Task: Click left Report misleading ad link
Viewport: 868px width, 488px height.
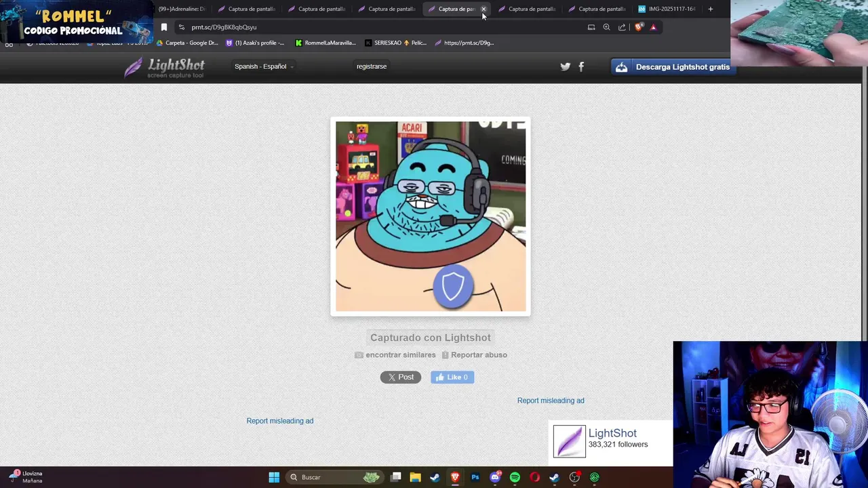Action: click(280, 421)
